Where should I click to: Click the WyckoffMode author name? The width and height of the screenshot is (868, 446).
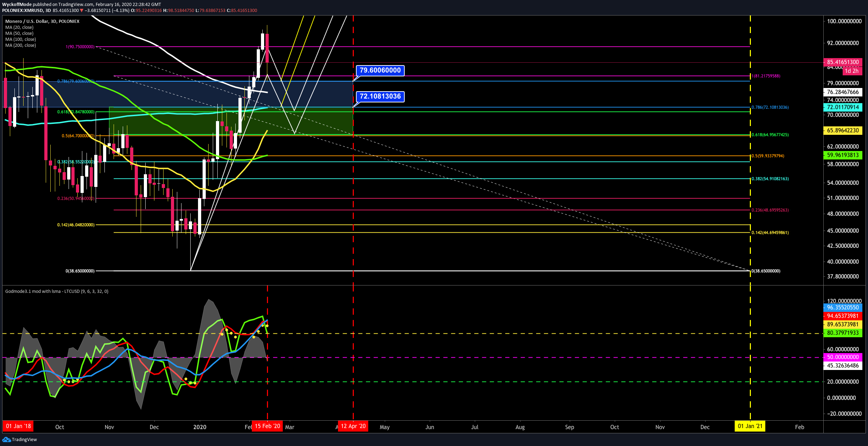pos(17,5)
